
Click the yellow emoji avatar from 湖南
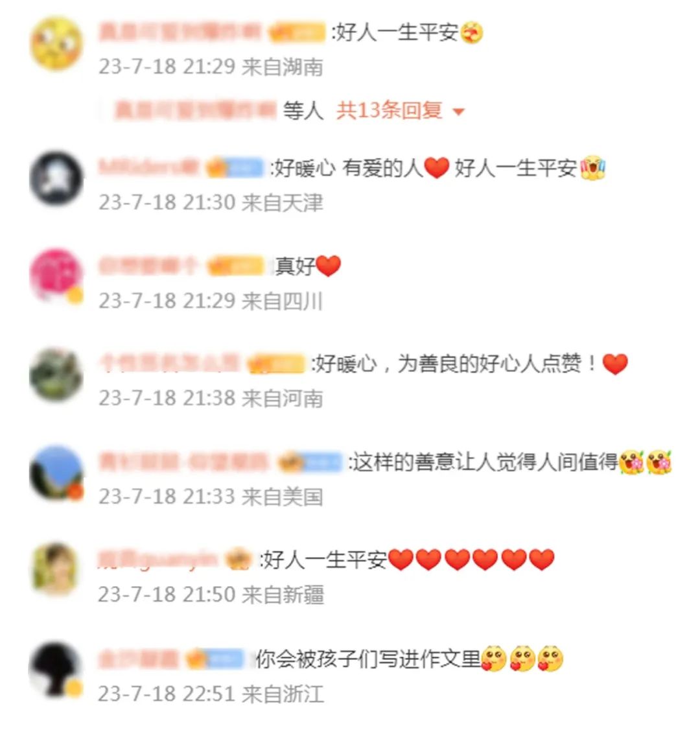tap(56, 43)
